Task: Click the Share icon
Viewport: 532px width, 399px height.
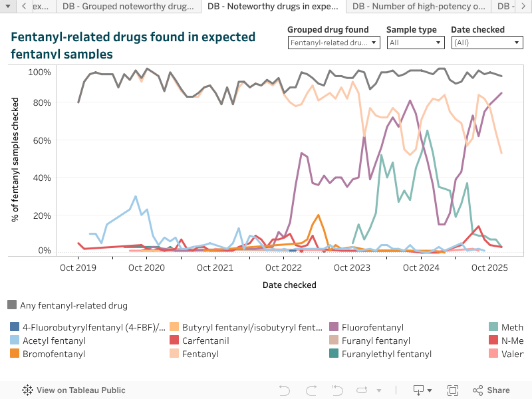Action: [x=491, y=390]
